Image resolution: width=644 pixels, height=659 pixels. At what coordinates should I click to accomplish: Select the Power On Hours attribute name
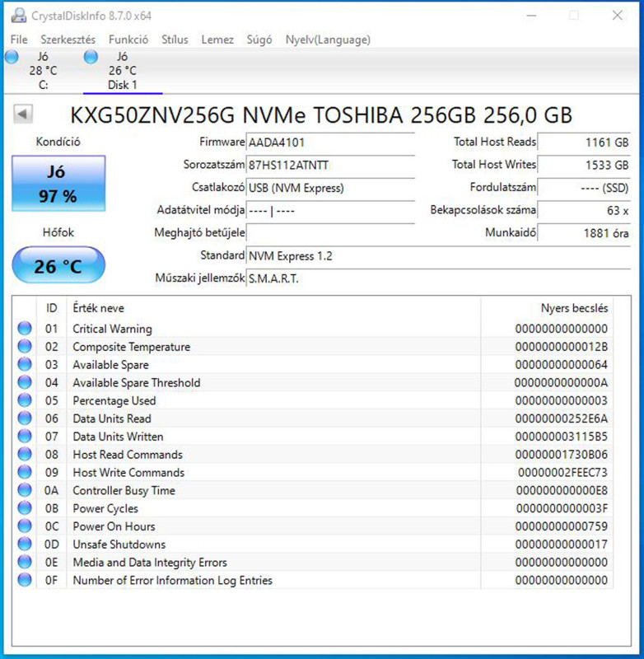tap(114, 526)
